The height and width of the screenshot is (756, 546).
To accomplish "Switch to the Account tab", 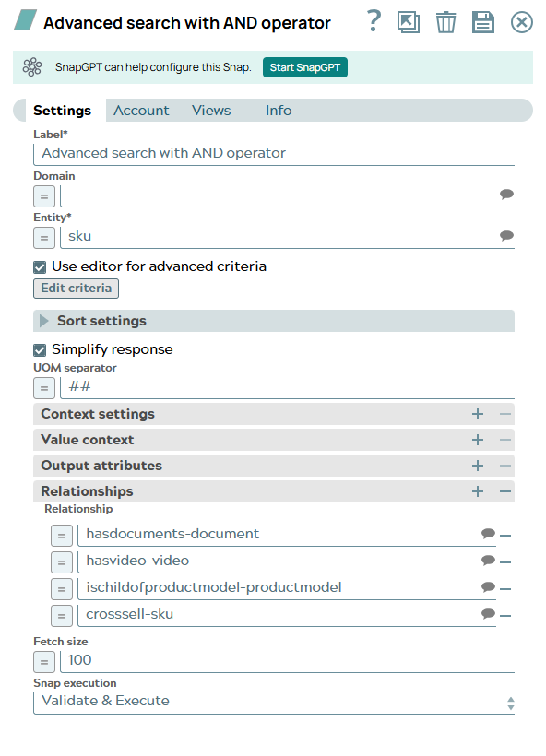I will click(140, 110).
